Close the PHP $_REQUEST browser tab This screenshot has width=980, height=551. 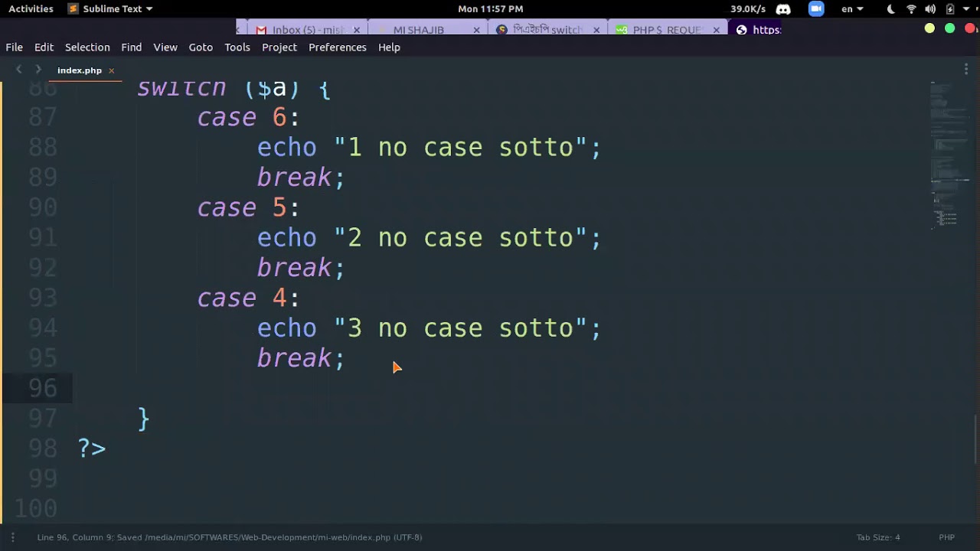[717, 30]
